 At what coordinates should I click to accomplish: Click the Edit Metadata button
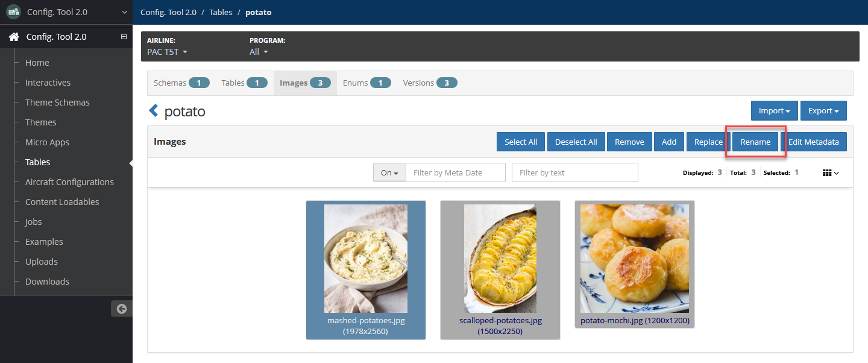814,142
